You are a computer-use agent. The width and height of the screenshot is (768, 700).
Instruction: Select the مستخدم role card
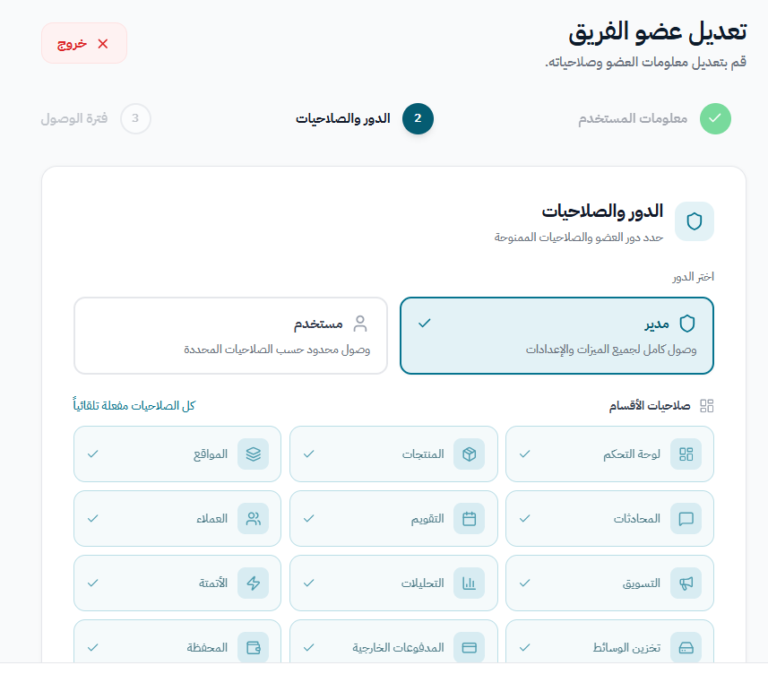[x=230, y=335]
